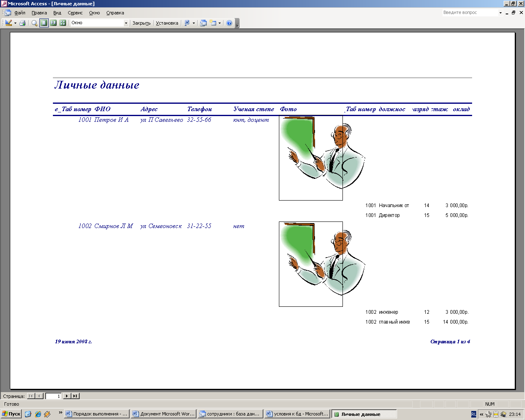The image size is (525, 420).
Task: Click the Введите вопрос help input field
Action: click(470, 13)
